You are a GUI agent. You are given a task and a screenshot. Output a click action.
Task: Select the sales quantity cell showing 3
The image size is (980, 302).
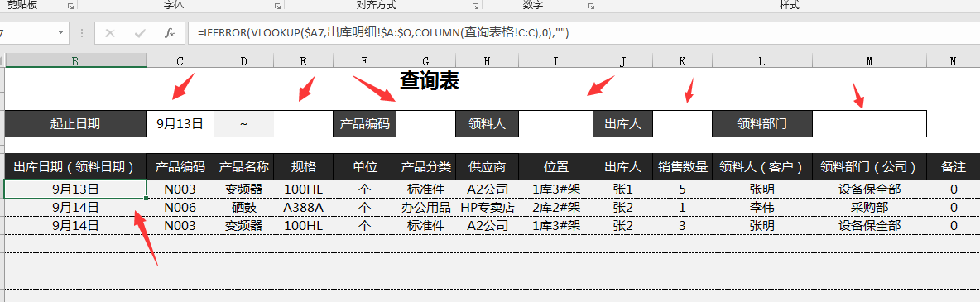683,226
